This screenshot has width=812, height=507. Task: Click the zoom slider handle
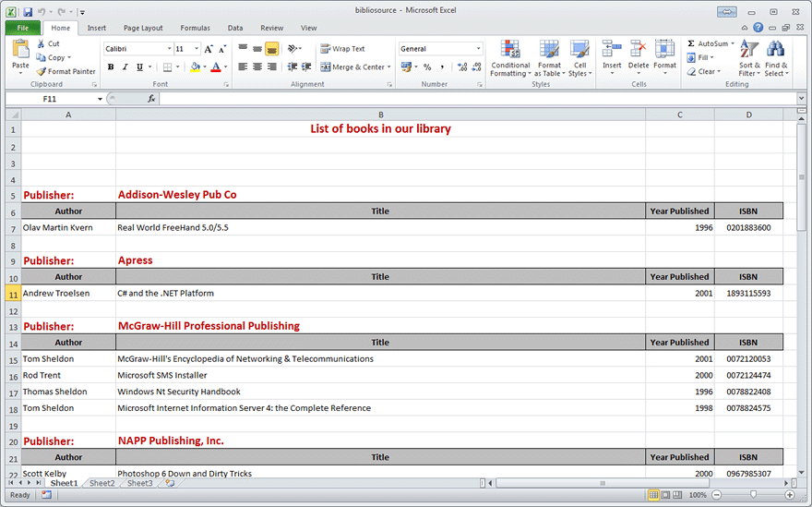(753, 495)
